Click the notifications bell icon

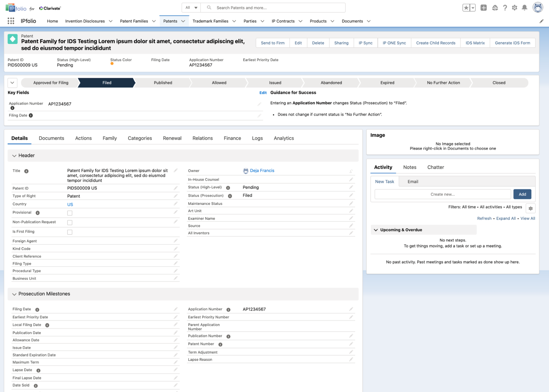pos(524,8)
